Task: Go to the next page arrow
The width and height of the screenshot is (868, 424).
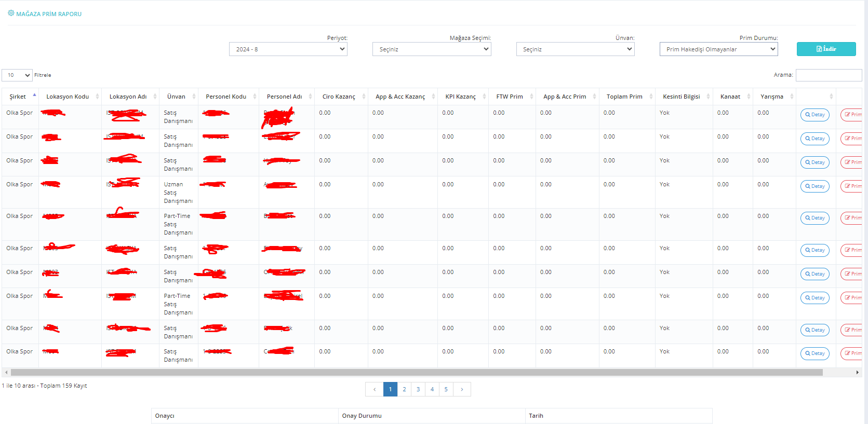Action: [462, 389]
